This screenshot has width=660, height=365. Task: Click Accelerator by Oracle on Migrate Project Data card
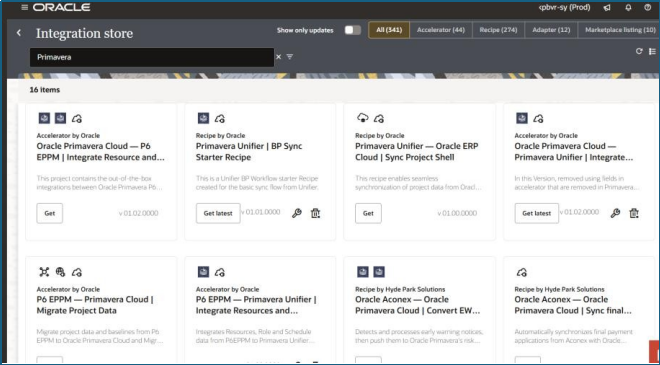tap(68, 289)
